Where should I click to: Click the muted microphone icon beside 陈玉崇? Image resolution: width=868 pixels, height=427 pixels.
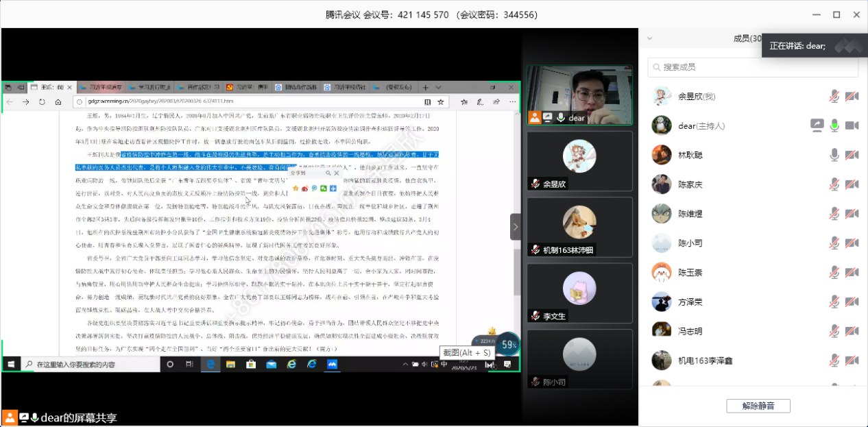(834, 272)
